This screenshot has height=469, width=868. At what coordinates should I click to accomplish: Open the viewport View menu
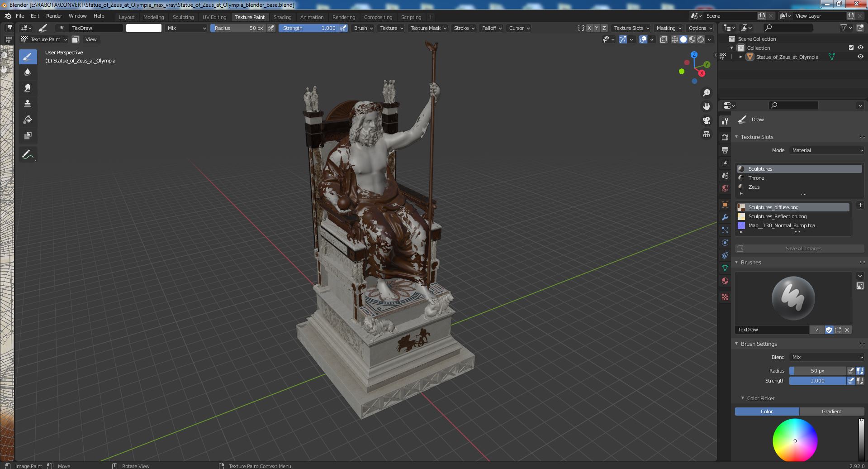click(x=91, y=39)
